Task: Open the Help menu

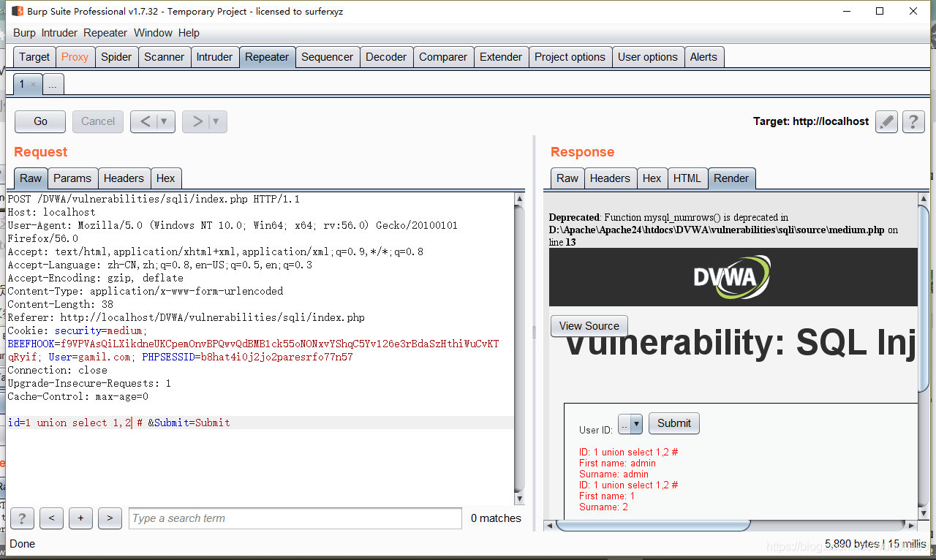Action: pos(189,33)
